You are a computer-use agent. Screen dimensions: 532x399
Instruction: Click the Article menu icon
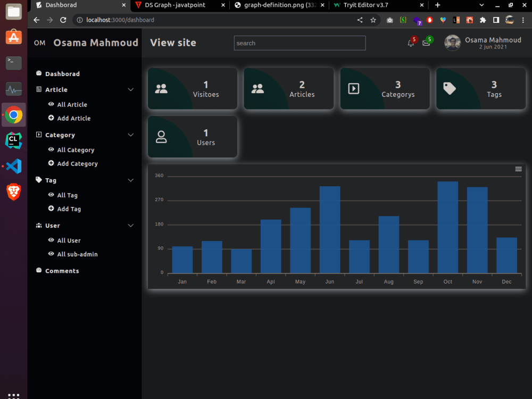coord(39,89)
